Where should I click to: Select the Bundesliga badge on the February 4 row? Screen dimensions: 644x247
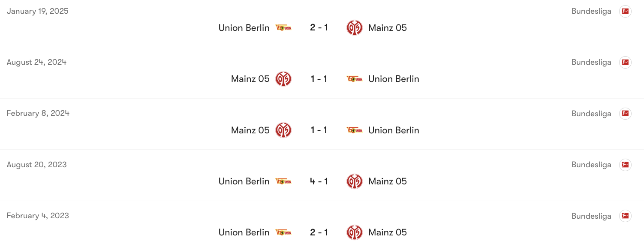[625, 216]
